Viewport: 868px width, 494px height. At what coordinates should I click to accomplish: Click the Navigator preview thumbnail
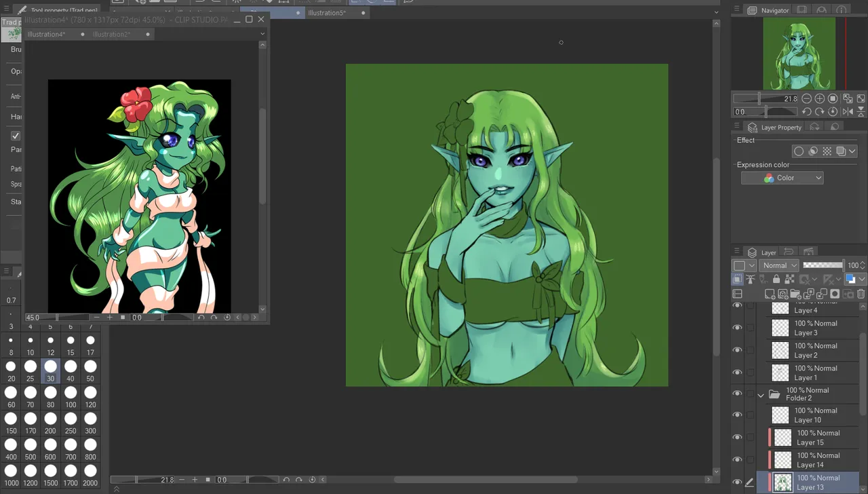pyautogui.click(x=799, y=54)
